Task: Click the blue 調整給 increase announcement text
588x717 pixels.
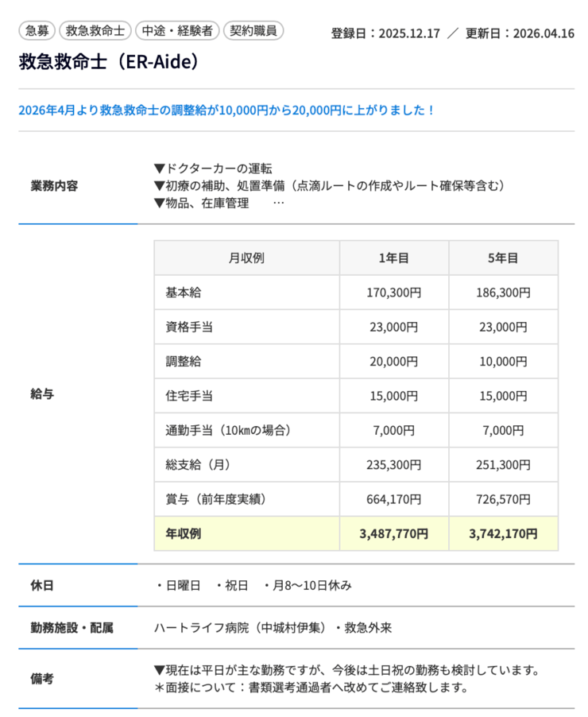Action: coord(226,110)
